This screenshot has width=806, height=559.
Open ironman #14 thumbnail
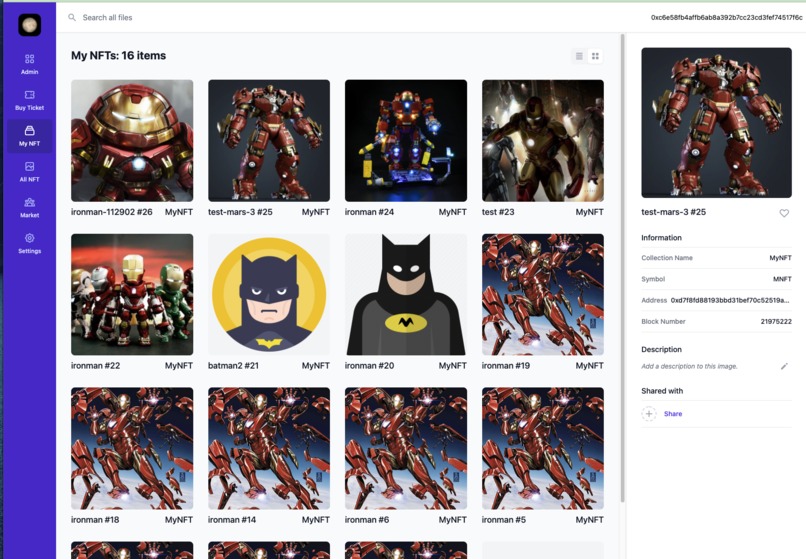click(x=269, y=448)
